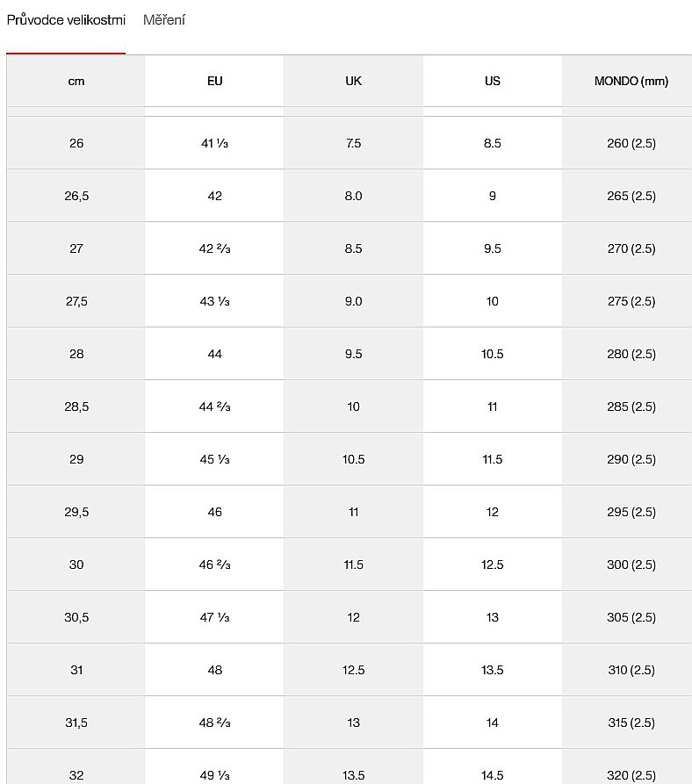Click the US column header
The height and width of the screenshot is (784, 692).
coord(493,82)
